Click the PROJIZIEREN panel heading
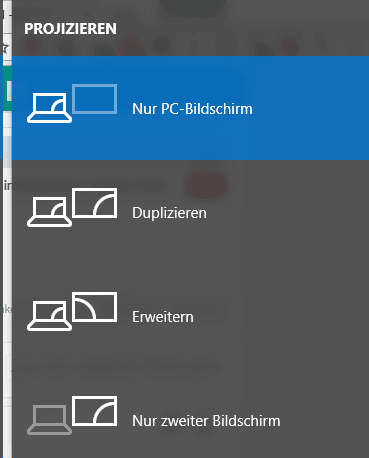The image size is (369, 458). tap(70, 29)
